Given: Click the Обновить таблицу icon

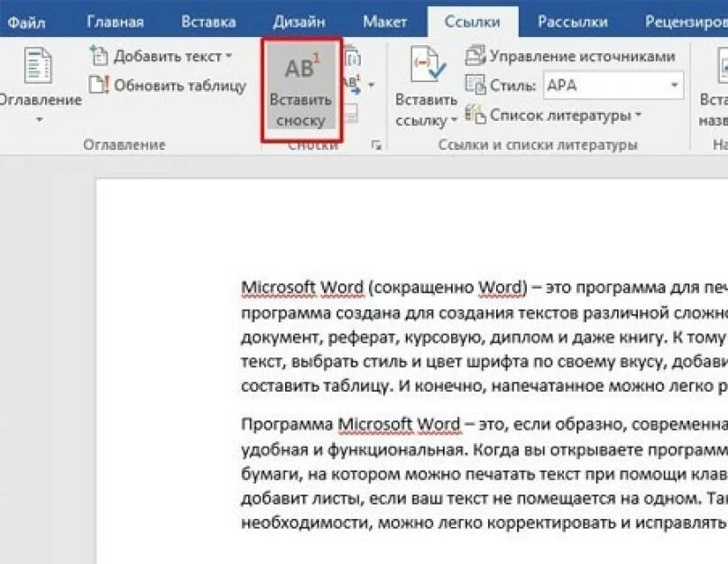Looking at the screenshot, I should click(99, 85).
